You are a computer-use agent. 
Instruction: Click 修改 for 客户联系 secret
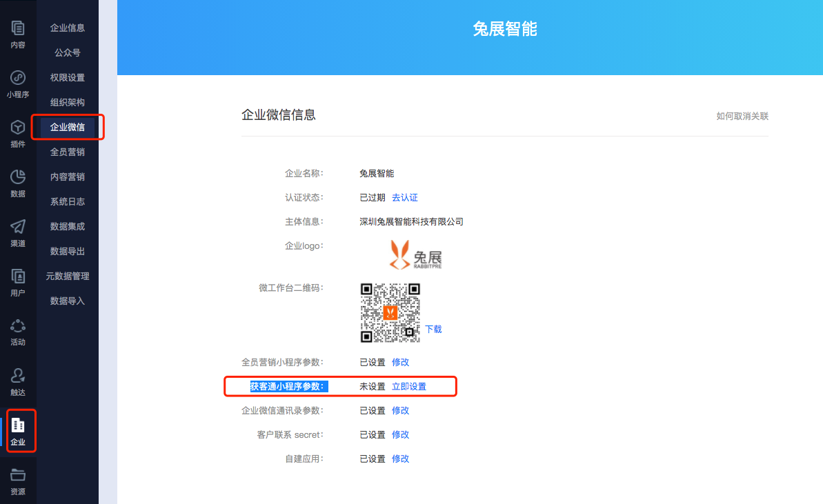pos(401,435)
